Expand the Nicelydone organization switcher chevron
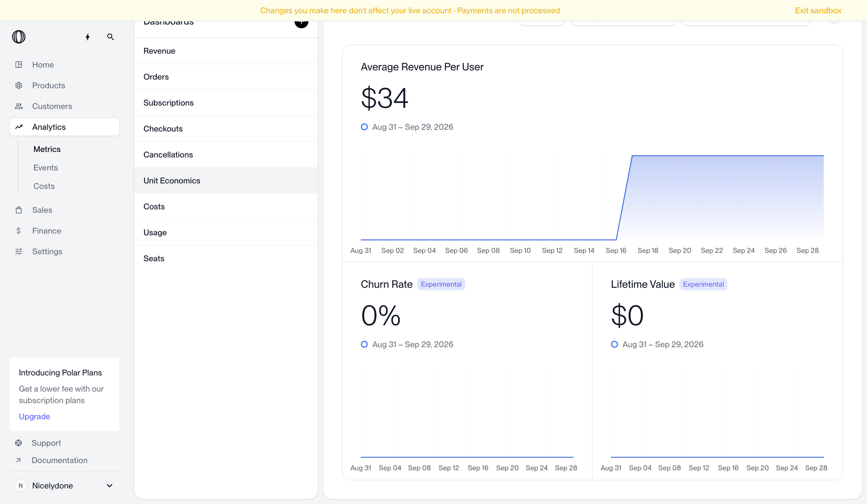Image resolution: width=867 pixels, height=504 pixels. click(109, 486)
